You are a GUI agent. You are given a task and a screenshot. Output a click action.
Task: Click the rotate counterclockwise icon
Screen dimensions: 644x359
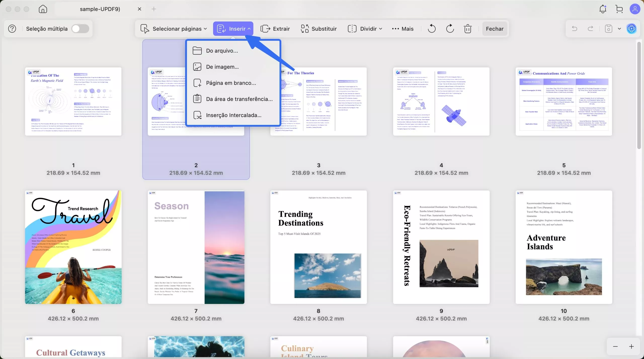pos(431,29)
